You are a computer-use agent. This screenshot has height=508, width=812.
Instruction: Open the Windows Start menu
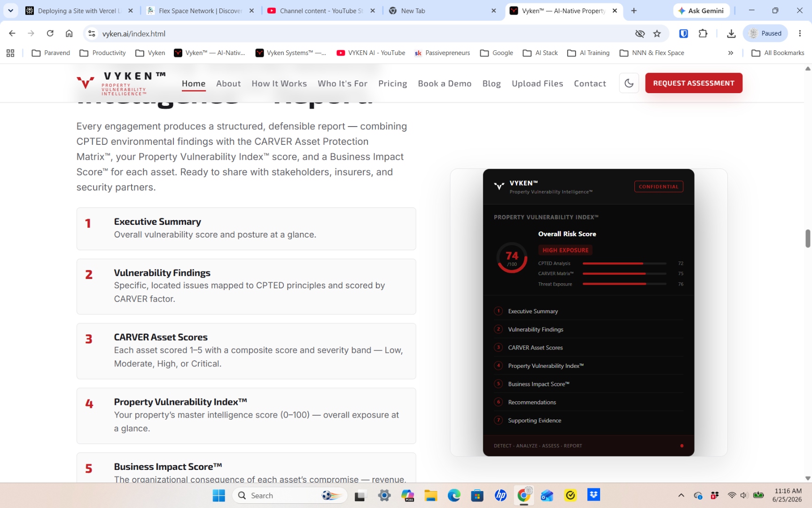pos(219,495)
